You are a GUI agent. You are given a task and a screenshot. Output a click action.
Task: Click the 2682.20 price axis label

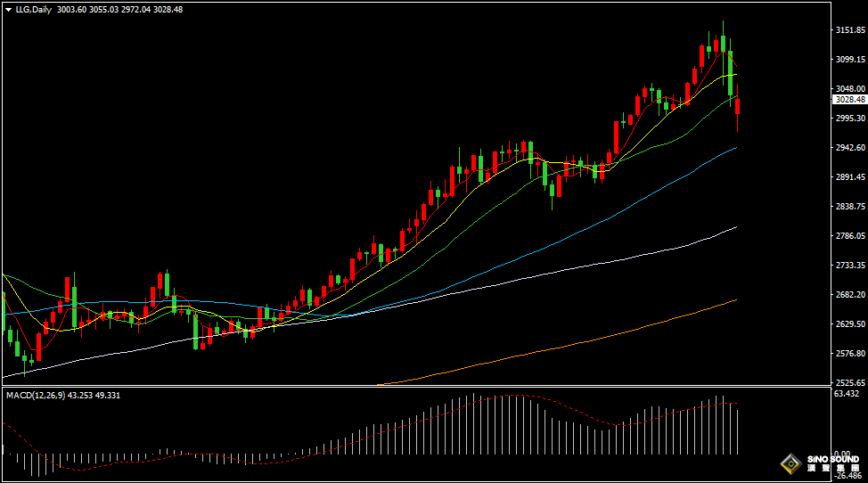[850, 294]
